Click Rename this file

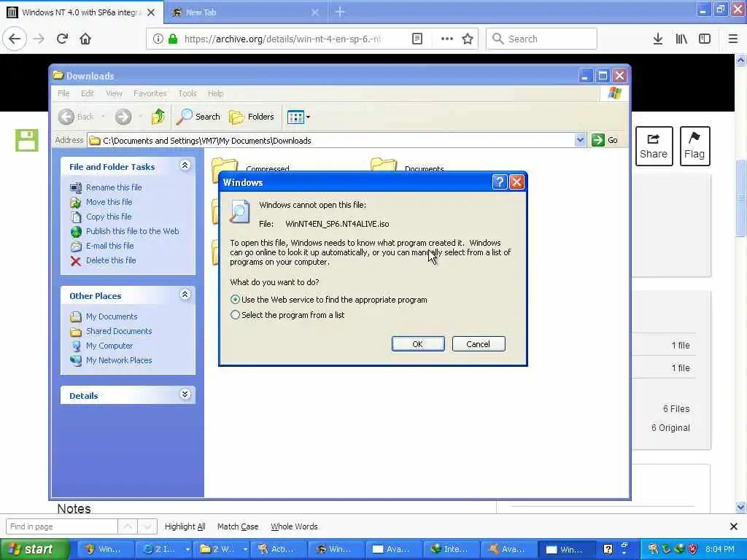[x=114, y=187]
